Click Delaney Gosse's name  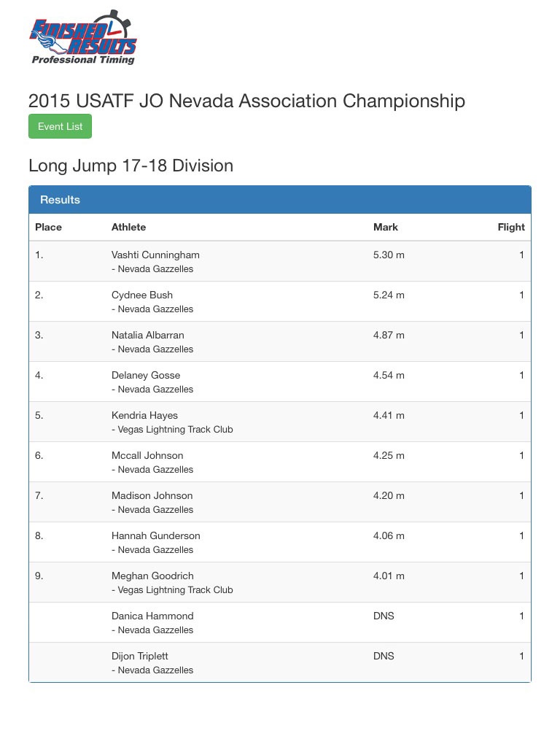146,376
